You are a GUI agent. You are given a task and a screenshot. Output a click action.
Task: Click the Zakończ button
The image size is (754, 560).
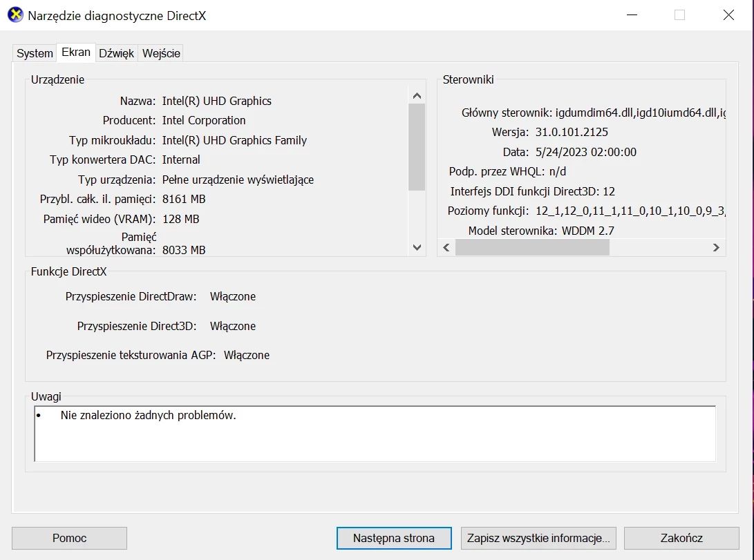point(681,538)
